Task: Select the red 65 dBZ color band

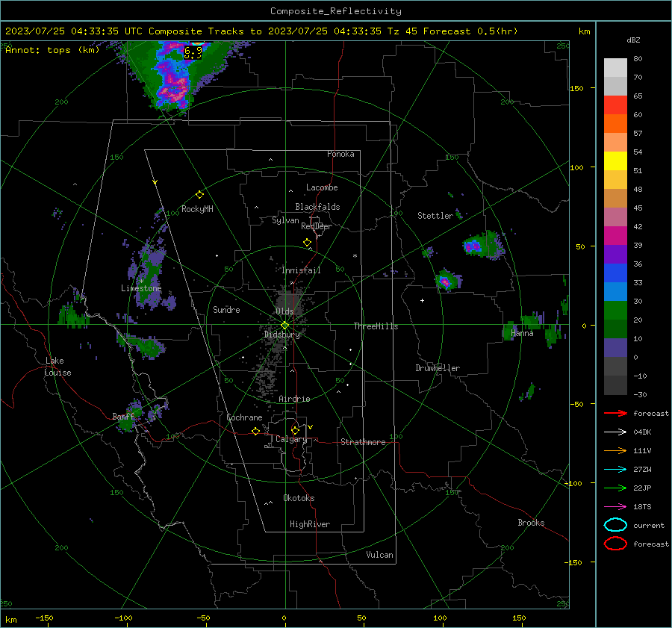Action: click(615, 105)
